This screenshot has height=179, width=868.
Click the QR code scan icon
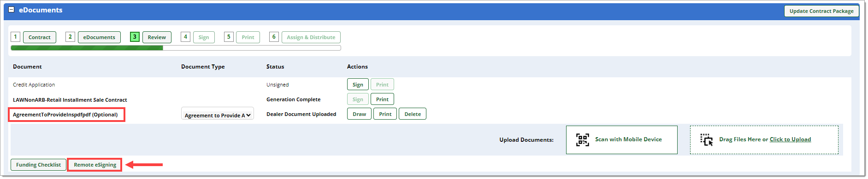coord(583,139)
